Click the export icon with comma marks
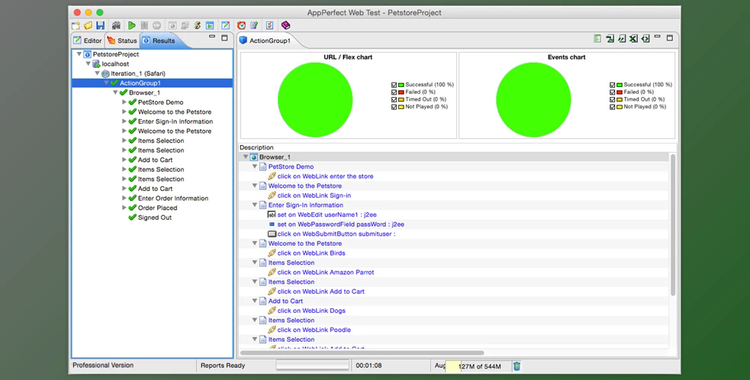 click(622, 39)
